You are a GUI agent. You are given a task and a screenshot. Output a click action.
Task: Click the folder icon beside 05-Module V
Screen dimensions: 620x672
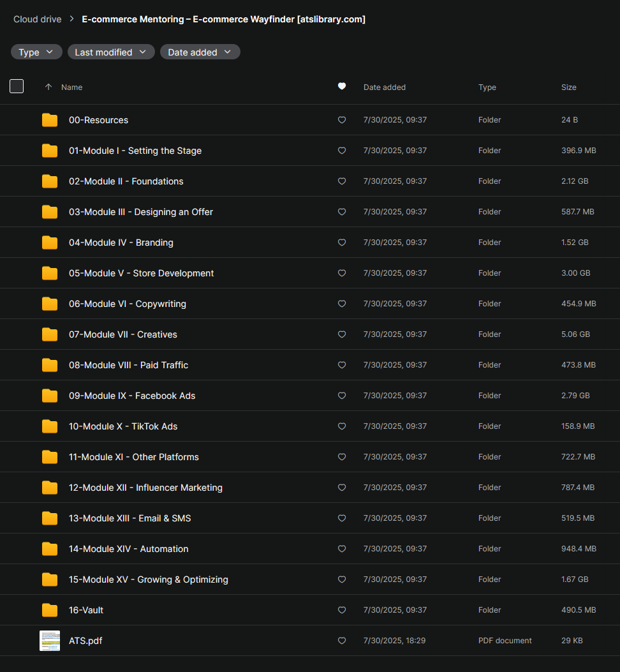50,273
